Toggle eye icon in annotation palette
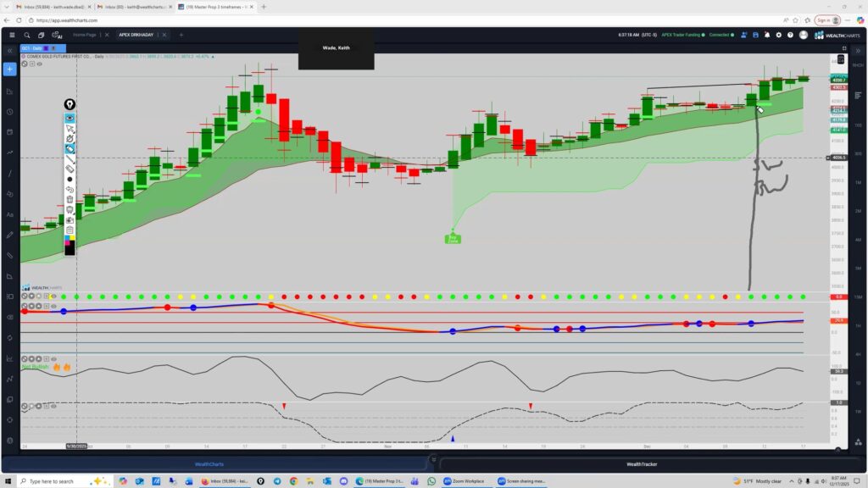868x488 pixels. [70, 118]
